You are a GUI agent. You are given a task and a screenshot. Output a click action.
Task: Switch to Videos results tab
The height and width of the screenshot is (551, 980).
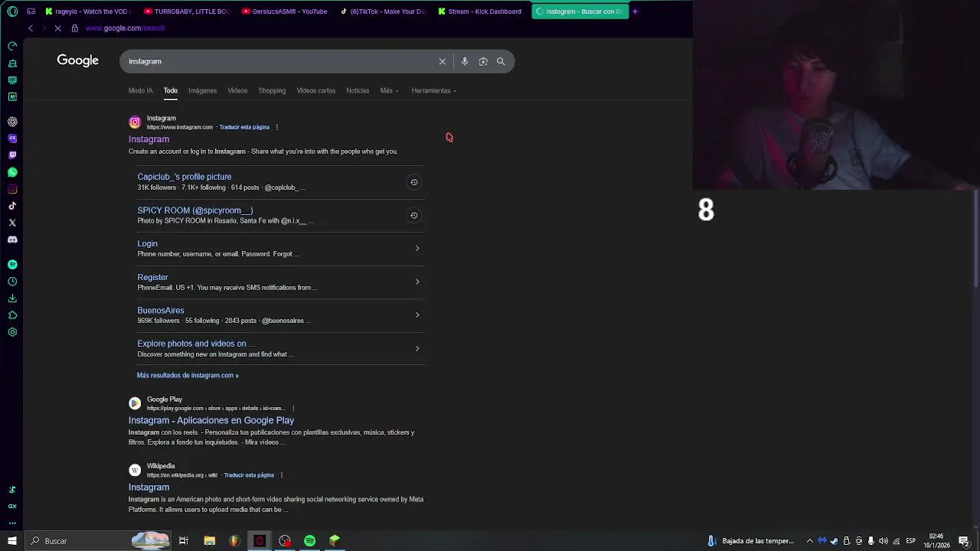[x=237, y=90]
